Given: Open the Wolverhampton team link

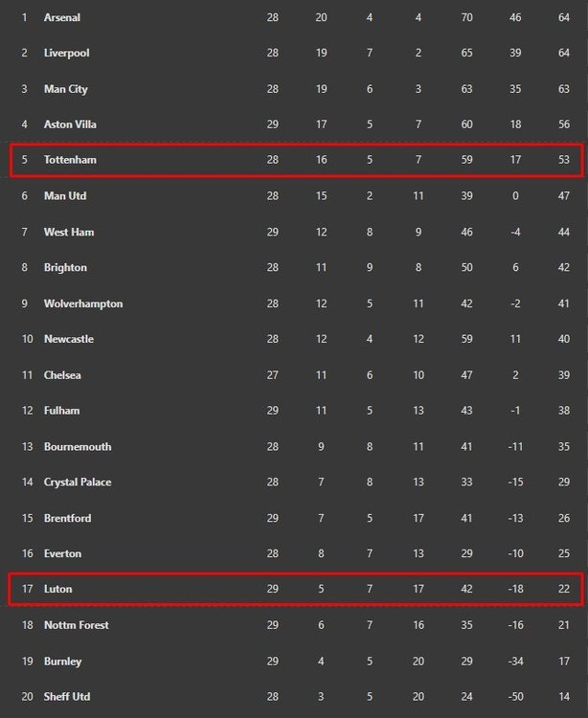Looking at the screenshot, I should pyautogui.click(x=83, y=303).
